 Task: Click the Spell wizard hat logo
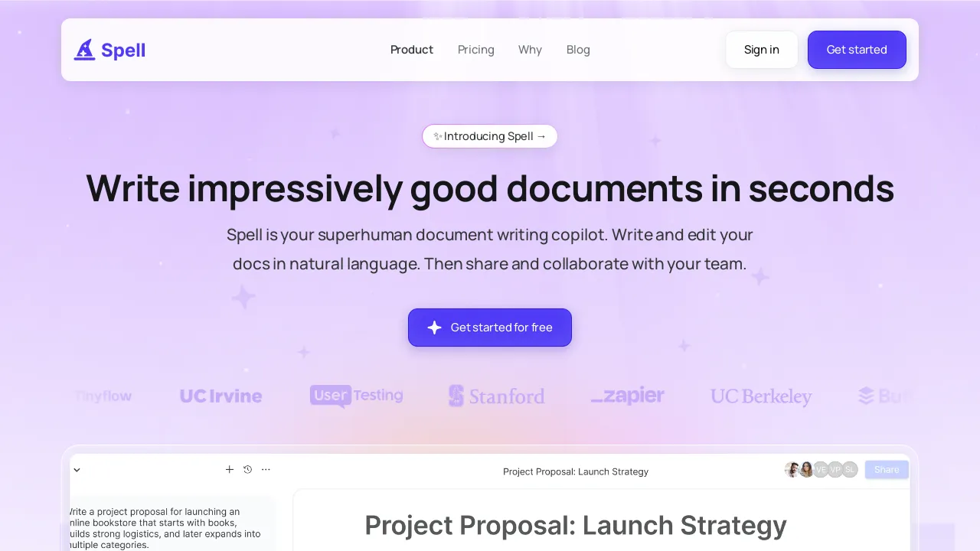(109, 50)
